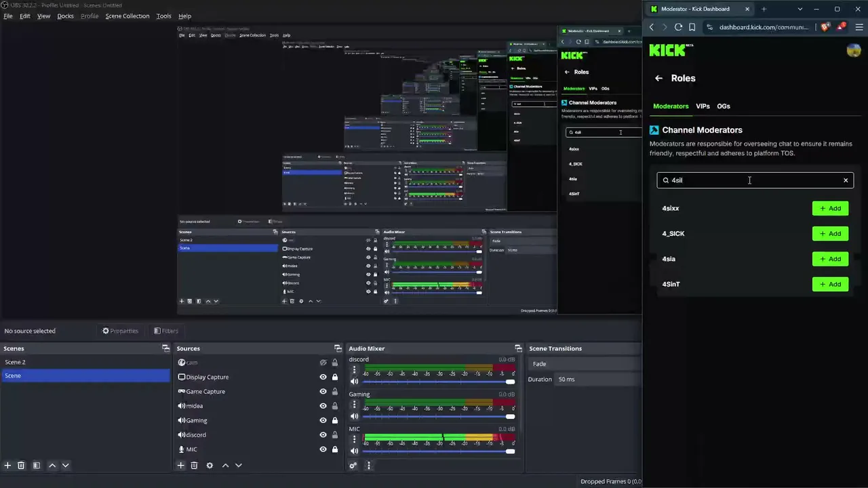Open Advanced Audio Properties gear in mixer
The image size is (868, 488).
353,466
